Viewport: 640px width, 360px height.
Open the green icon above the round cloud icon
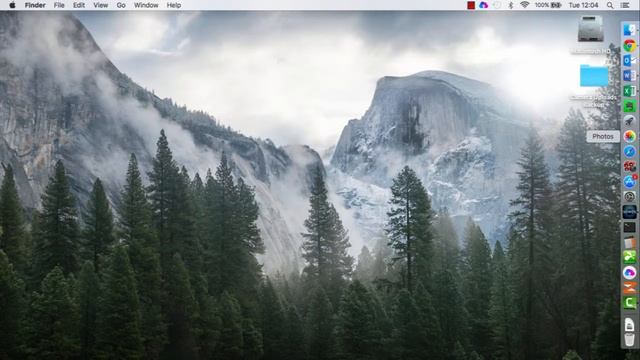click(x=629, y=258)
